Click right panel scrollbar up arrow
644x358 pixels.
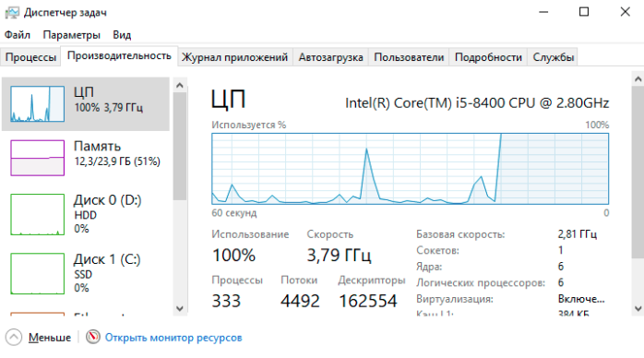coord(638,78)
